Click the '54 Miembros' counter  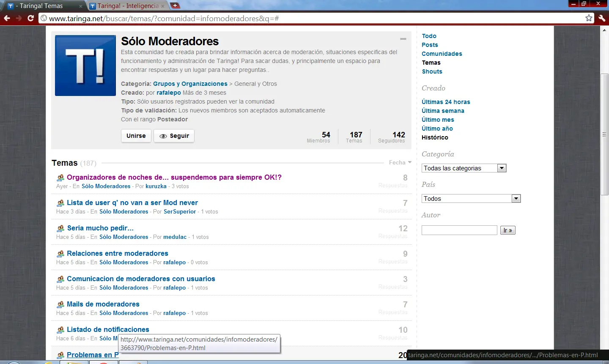(318, 137)
